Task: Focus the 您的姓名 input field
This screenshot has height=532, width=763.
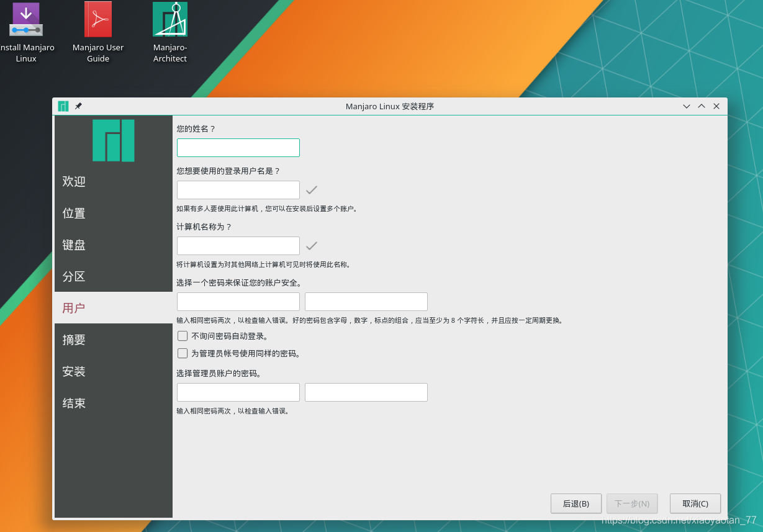Action: pyautogui.click(x=238, y=148)
